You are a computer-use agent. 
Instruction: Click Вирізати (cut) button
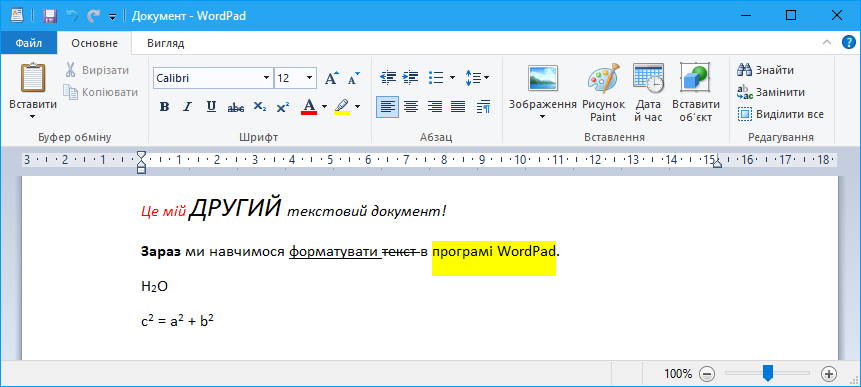(97, 70)
